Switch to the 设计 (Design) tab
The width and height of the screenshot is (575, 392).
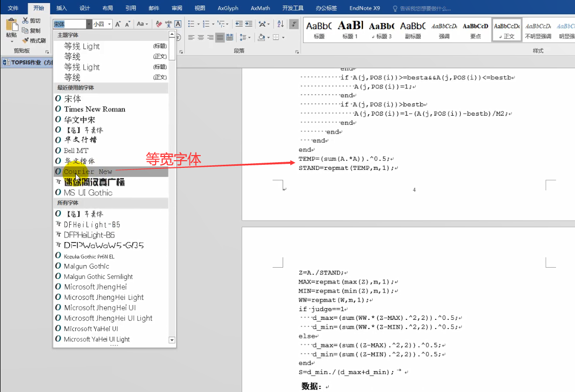click(x=84, y=8)
